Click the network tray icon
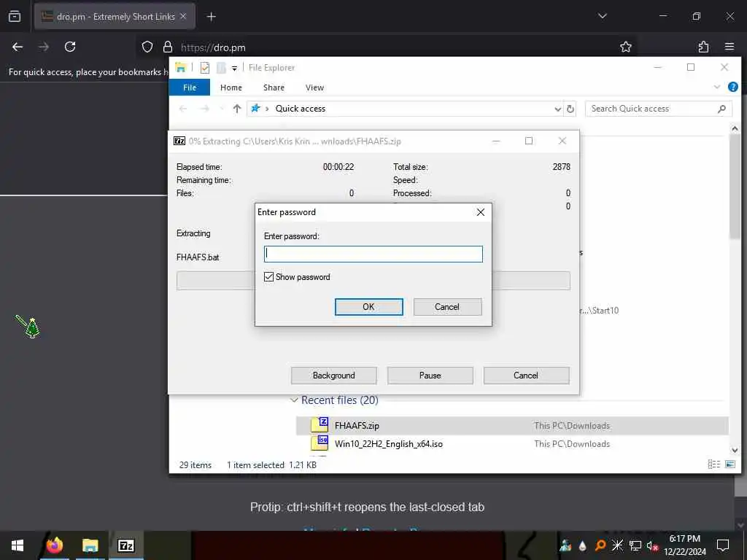Viewport: 747px width, 560px height. click(x=635, y=545)
